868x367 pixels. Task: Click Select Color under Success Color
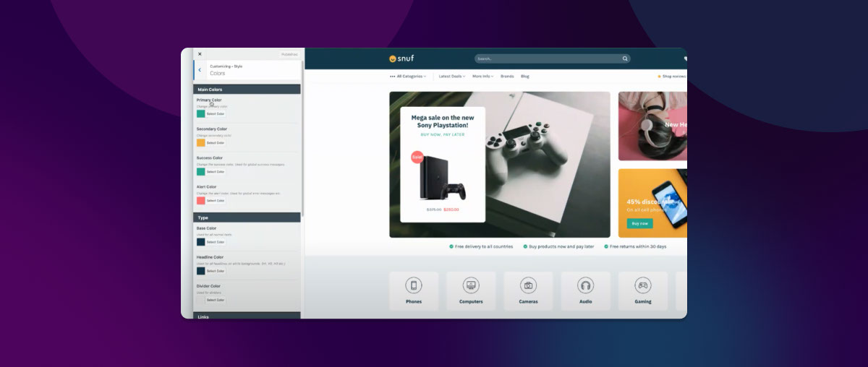point(216,171)
